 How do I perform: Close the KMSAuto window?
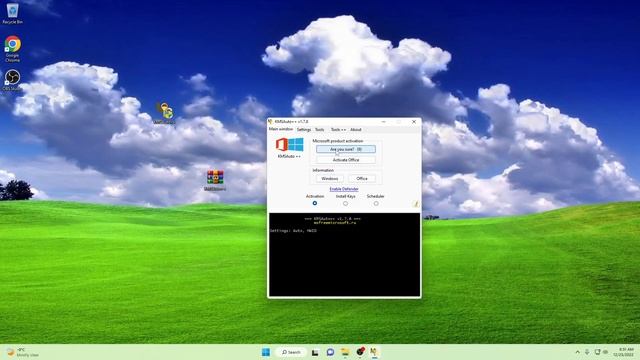tap(414, 122)
